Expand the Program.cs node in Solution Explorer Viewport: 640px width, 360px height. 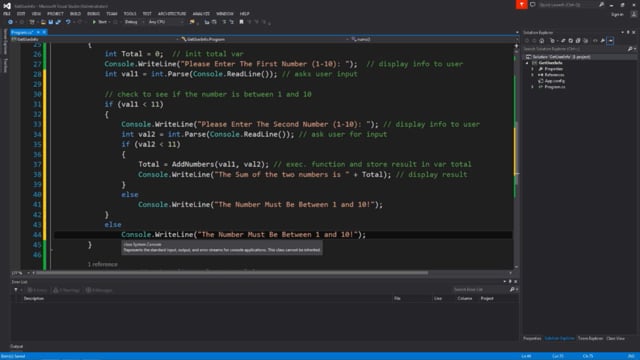532,87
